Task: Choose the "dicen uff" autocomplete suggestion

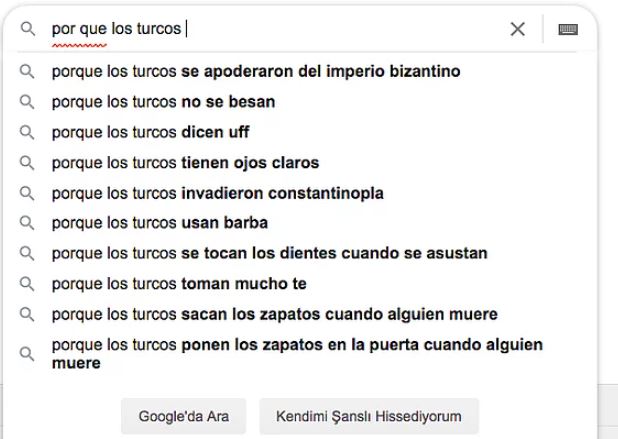Action: click(x=150, y=132)
